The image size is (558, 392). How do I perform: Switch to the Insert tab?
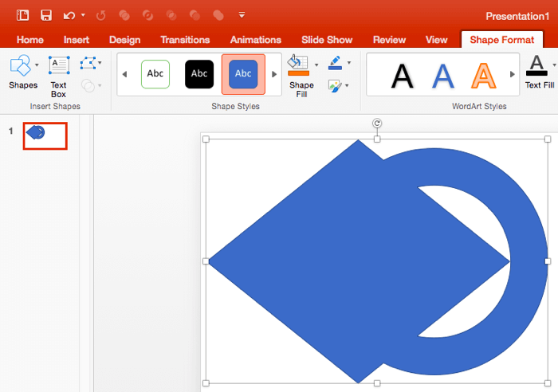point(76,40)
